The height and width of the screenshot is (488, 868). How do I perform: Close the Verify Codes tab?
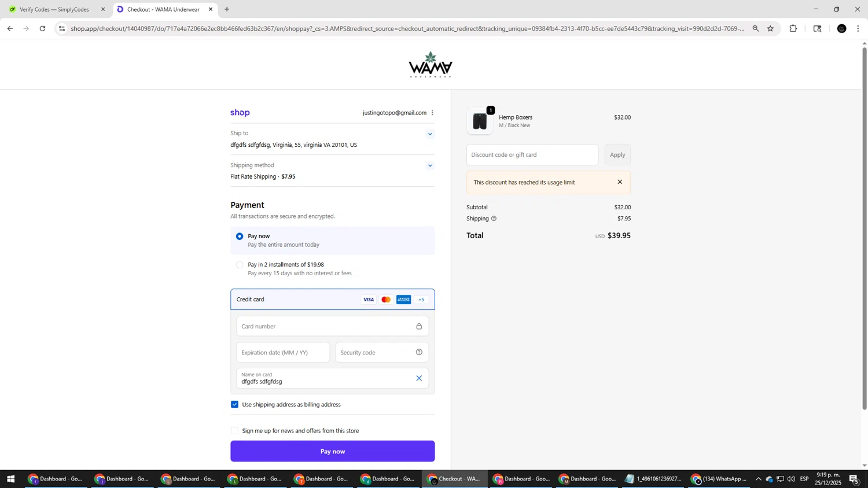103,9
